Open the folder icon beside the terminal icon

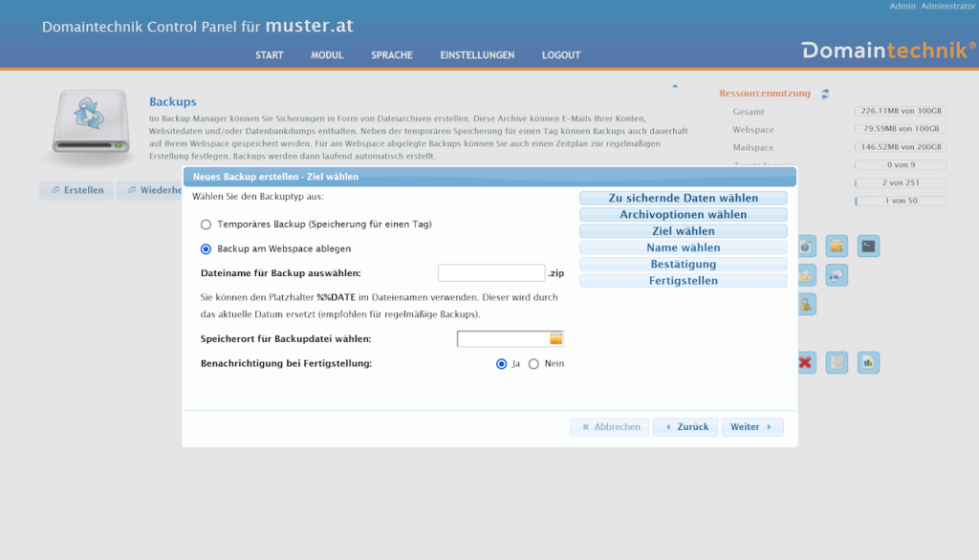837,247
